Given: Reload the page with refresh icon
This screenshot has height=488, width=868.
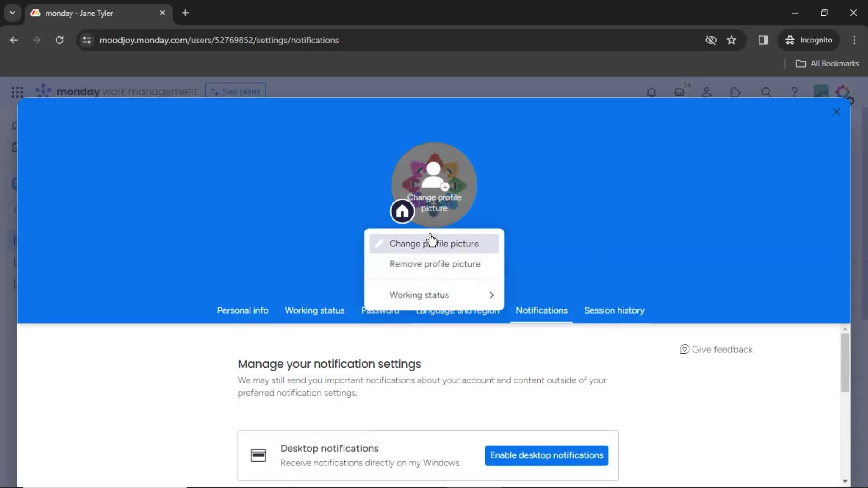Looking at the screenshot, I should (x=59, y=40).
